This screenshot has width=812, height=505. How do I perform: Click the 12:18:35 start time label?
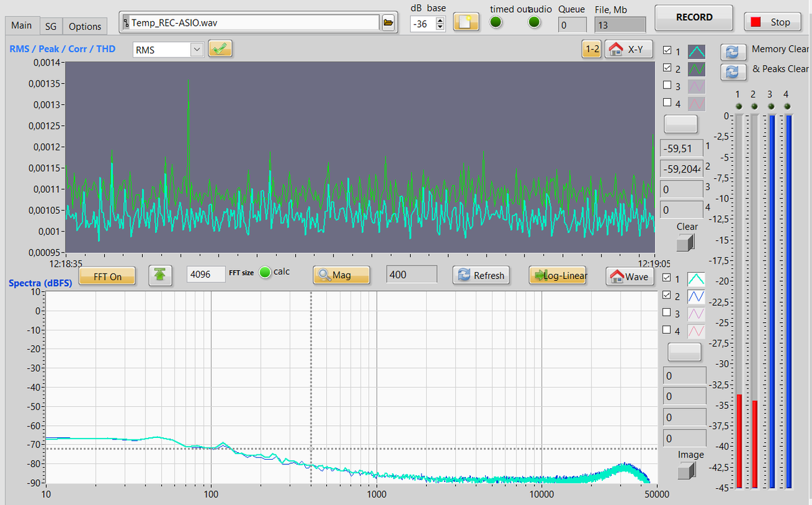coord(66,263)
